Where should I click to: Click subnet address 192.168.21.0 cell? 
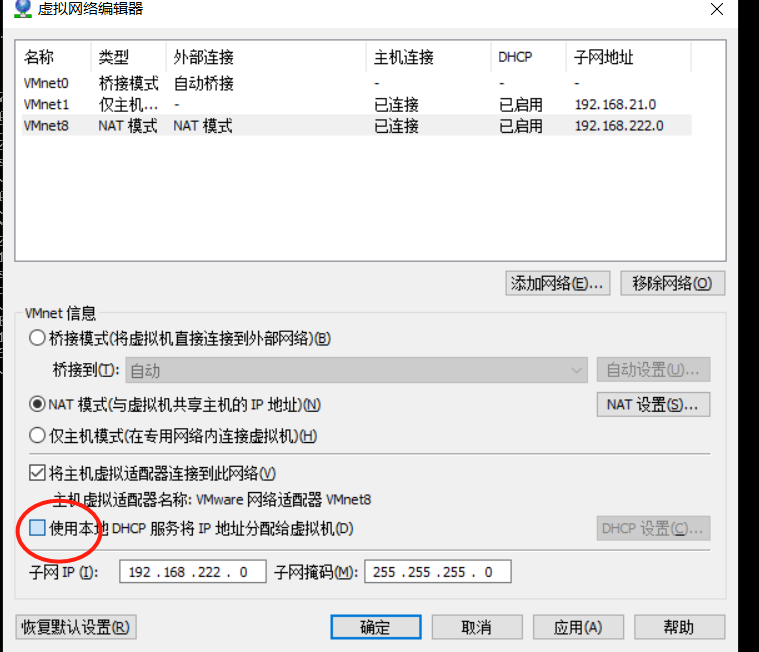point(615,105)
